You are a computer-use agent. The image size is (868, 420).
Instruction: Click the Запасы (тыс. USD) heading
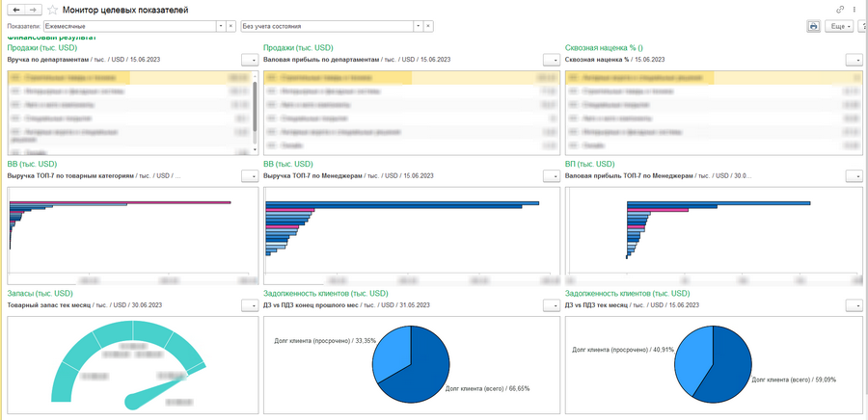(x=40, y=294)
